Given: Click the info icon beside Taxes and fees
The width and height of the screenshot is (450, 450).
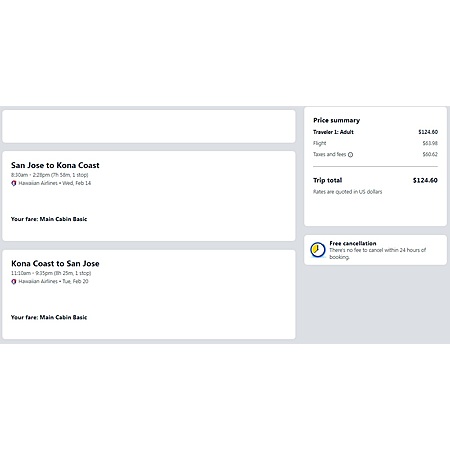Looking at the screenshot, I should [350, 155].
